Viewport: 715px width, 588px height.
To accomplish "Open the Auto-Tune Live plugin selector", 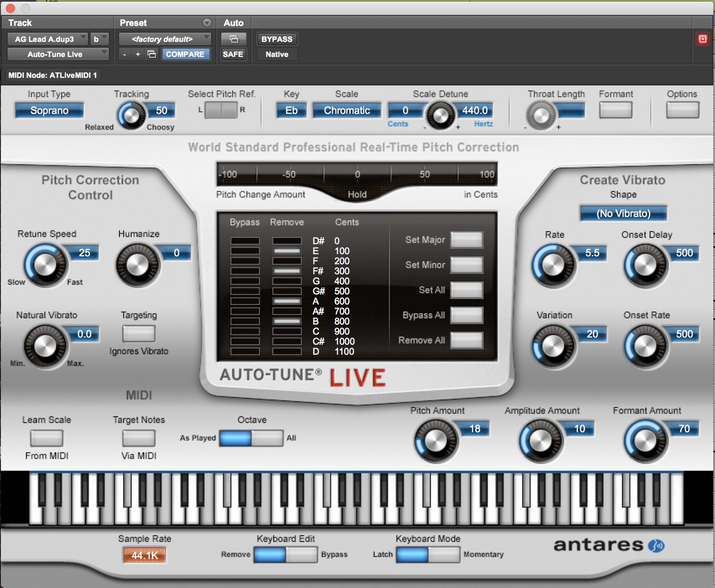I will pyautogui.click(x=58, y=54).
